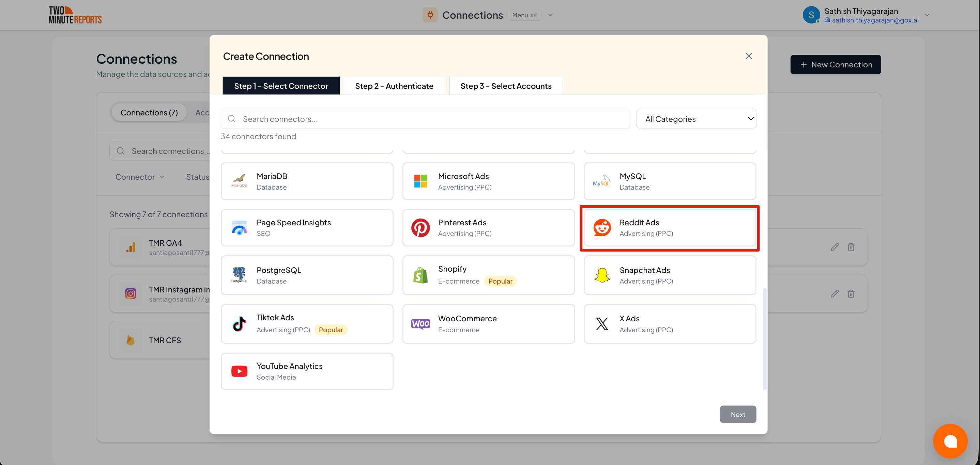
Task: Click the Pinterest logo icon
Action: (x=420, y=227)
